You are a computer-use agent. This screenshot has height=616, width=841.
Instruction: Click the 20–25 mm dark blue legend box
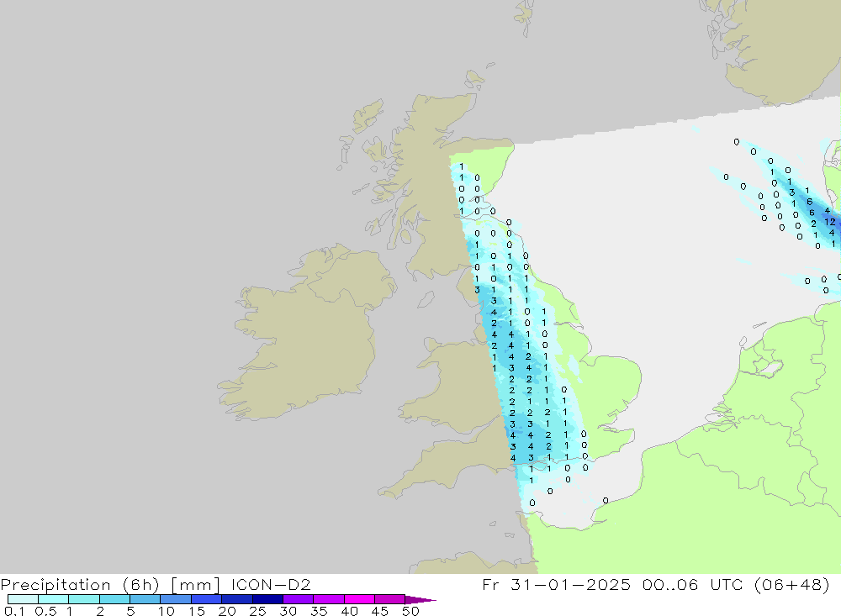point(237,599)
